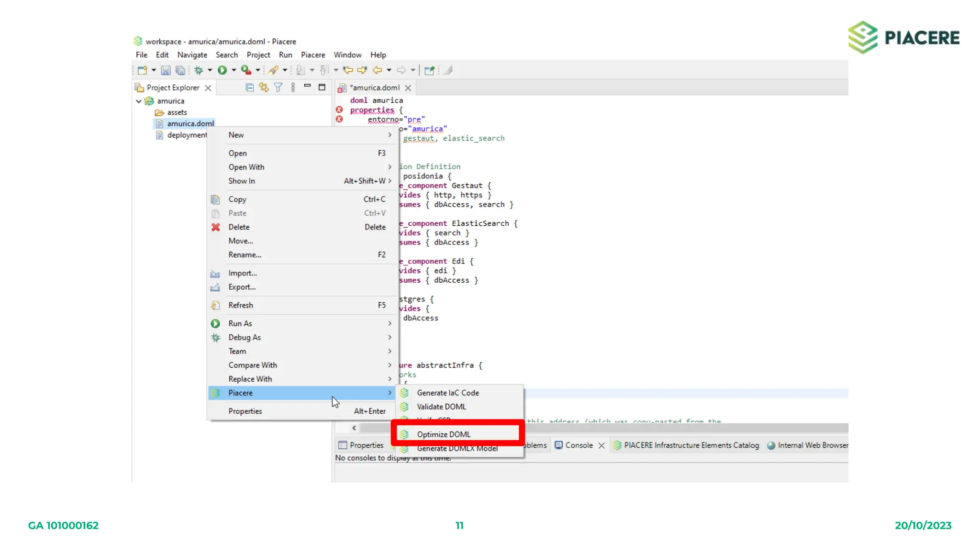
Task: Click the editor horizontal scrollbar left arrow
Action: point(354,428)
